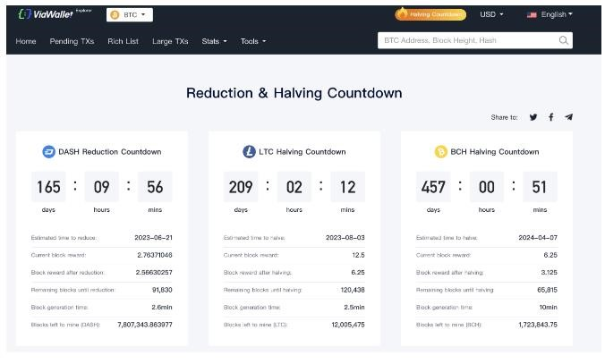Click DASH remaining blocks 91,830
Image resolution: width=605 pixels, height=364 pixels.
pos(162,290)
